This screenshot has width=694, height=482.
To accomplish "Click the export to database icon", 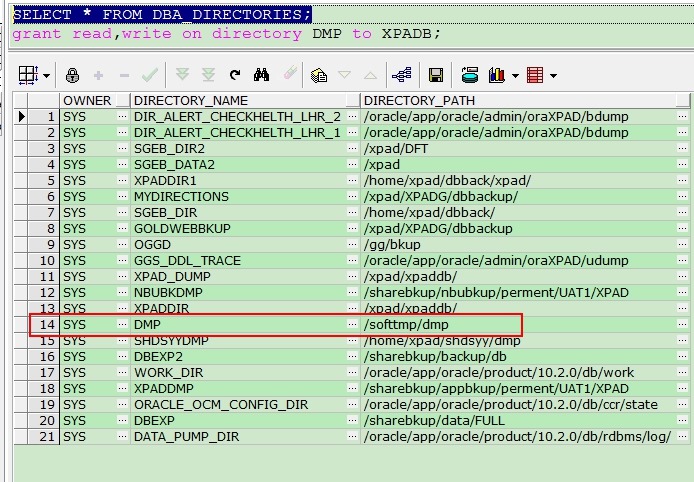I will (x=470, y=75).
